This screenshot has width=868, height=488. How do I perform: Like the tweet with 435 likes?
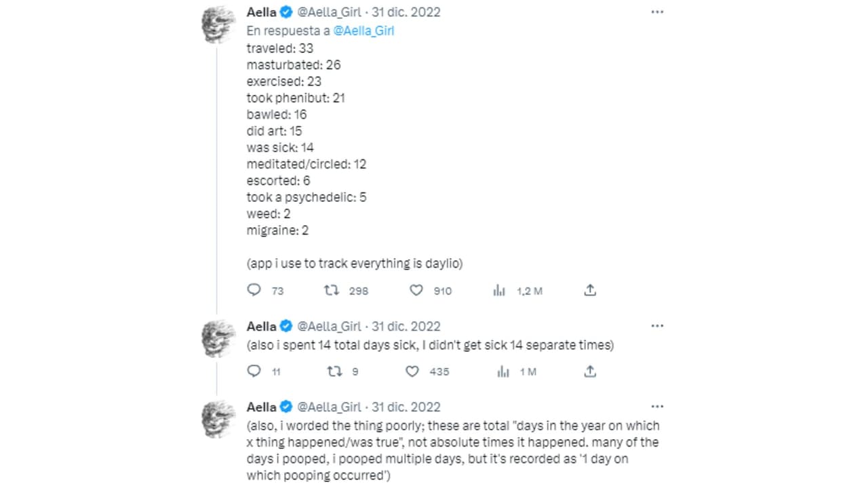point(412,371)
